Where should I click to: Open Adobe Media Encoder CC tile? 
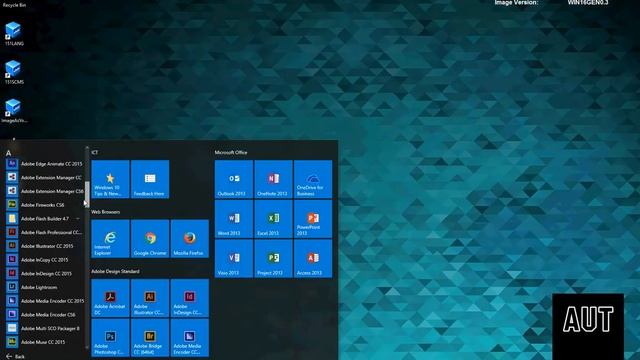click(x=189, y=338)
